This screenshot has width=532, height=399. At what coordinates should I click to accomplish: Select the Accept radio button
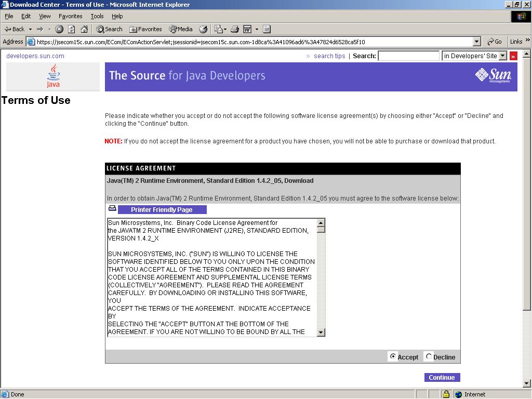pyautogui.click(x=393, y=356)
